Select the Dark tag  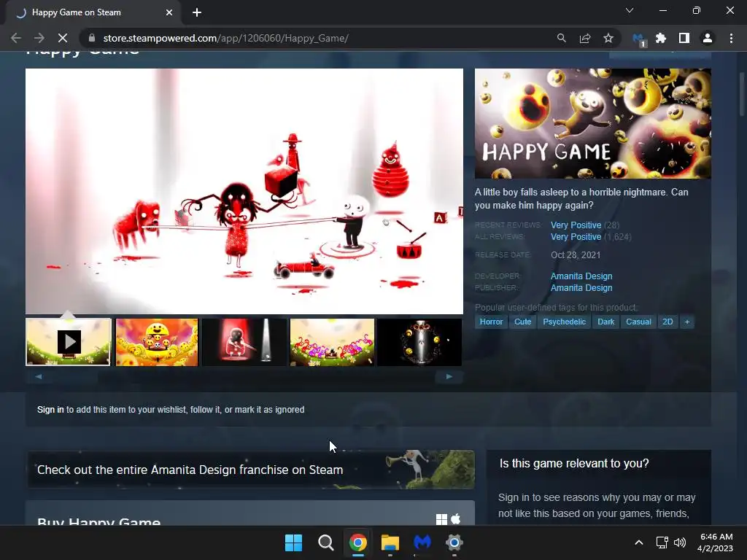click(x=605, y=322)
